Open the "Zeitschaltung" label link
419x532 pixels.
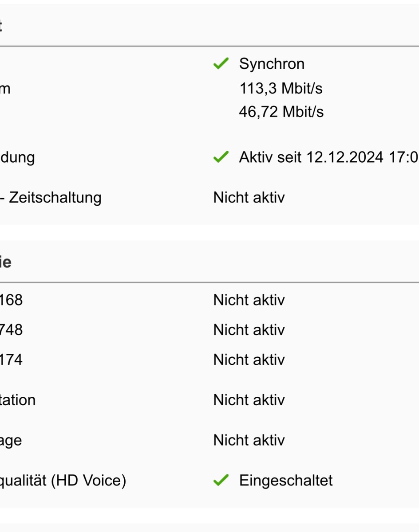click(55, 197)
